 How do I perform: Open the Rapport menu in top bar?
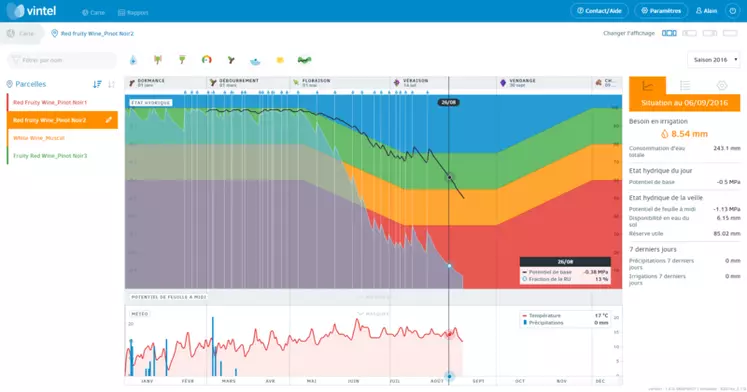point(133,13)
